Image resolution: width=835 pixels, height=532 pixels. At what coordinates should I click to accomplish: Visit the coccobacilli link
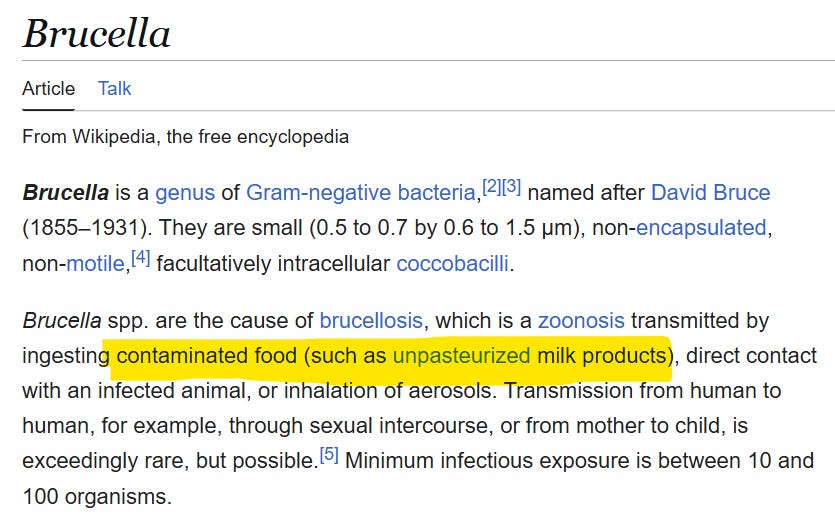pyautogui.click(x=453, y=264)
